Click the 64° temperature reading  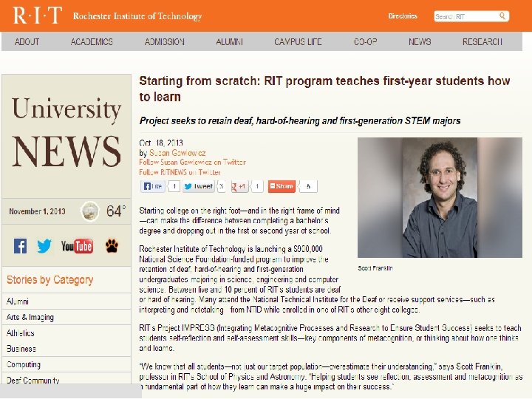pos(116,211)
